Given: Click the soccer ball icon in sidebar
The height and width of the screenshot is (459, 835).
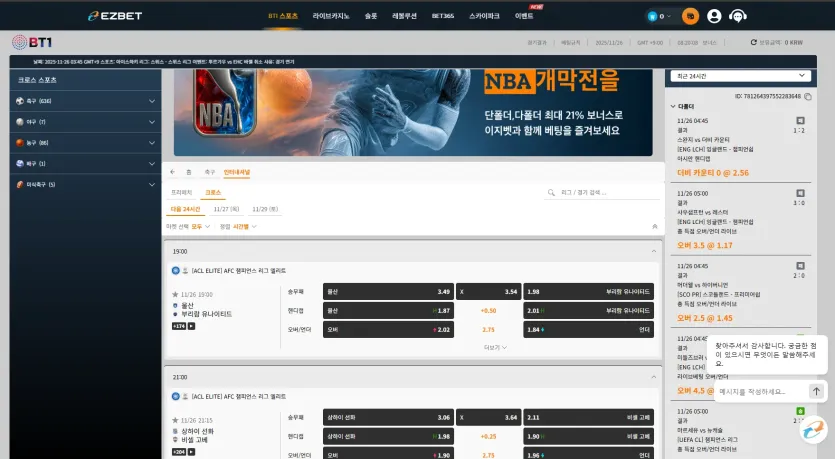Looking at the screenshot, I should [x=20, y=101].
